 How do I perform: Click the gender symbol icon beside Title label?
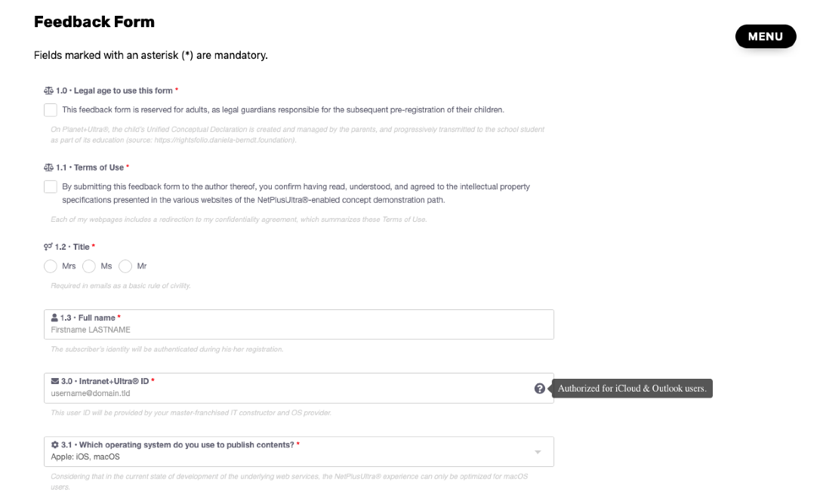point(46,247)
